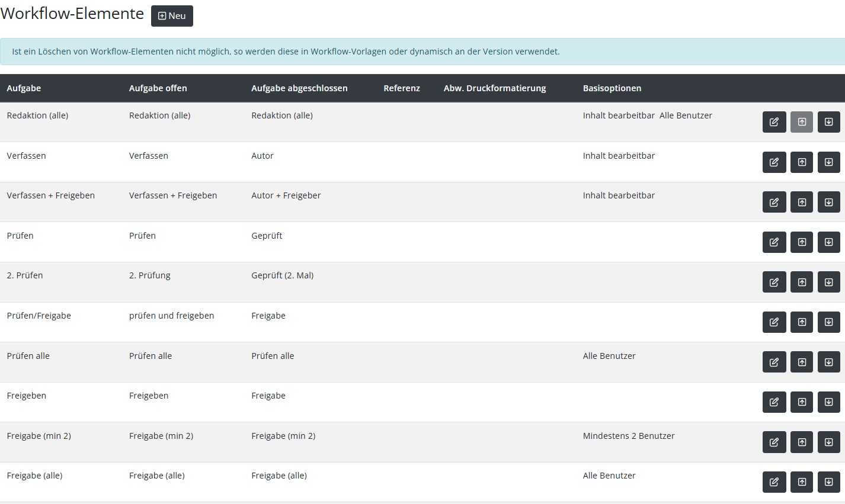Move the 'Geprüft' row down
Image resolution: width=845 pixels, height=504 pixels.
[829, 242]
